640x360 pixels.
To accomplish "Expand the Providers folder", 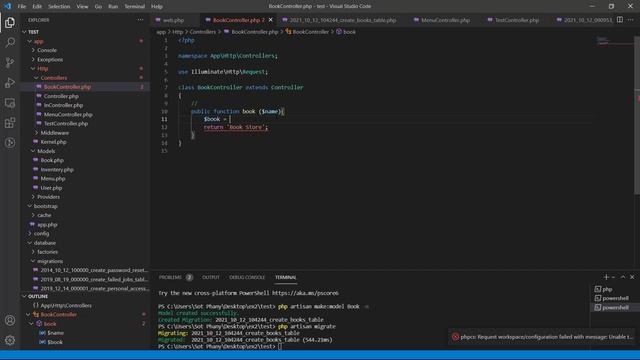I will [x=48, y=197].
